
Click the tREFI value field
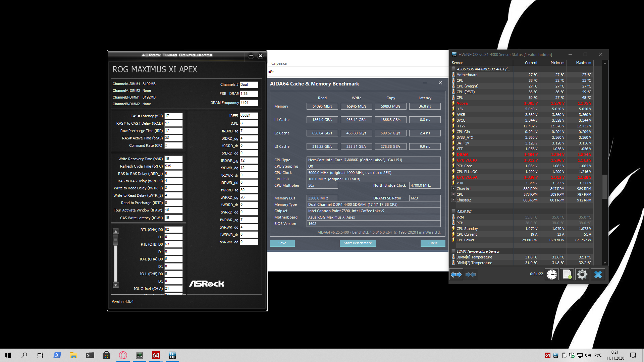[249, 116]
